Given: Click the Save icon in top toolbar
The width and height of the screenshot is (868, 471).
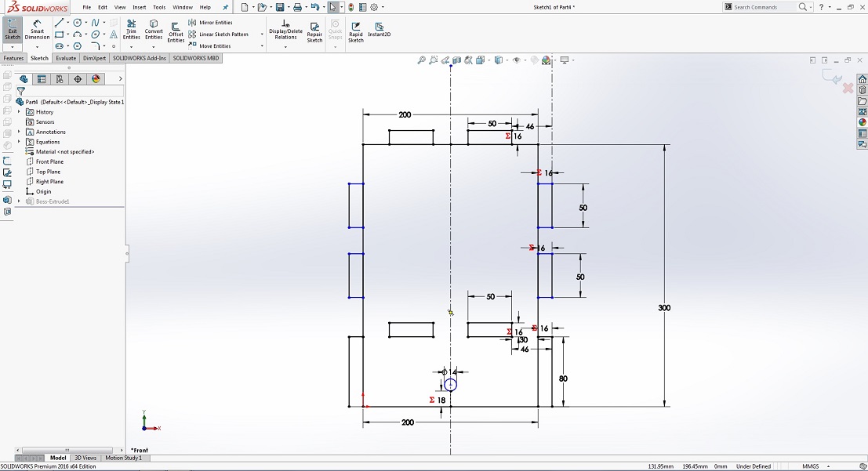Looking at the screenshot, I should (x=280, y=7).
